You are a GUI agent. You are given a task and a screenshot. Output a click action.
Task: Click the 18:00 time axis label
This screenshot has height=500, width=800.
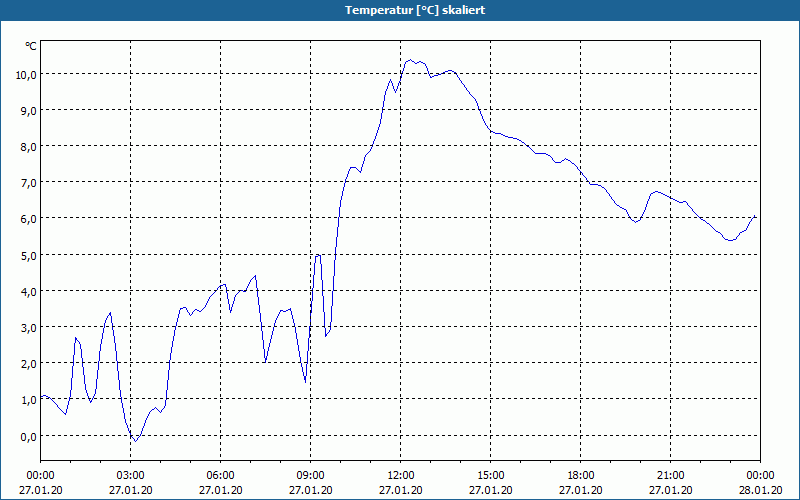(581, 476)
